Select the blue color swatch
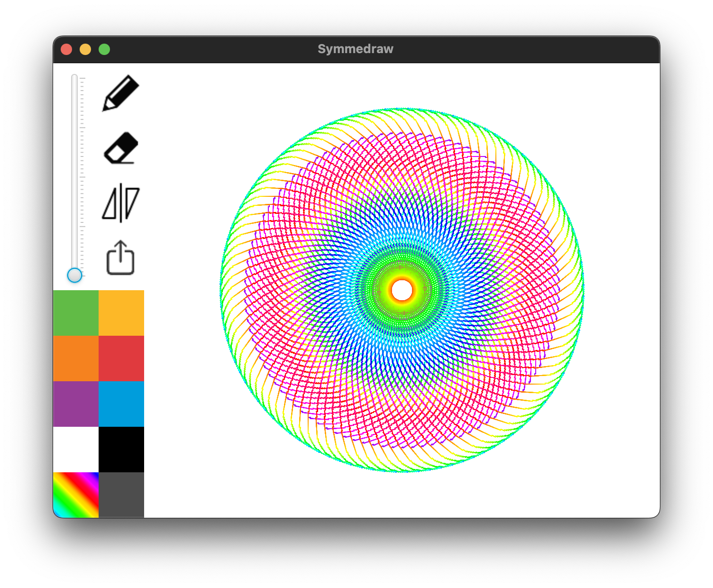 click(x=121, y=404)
